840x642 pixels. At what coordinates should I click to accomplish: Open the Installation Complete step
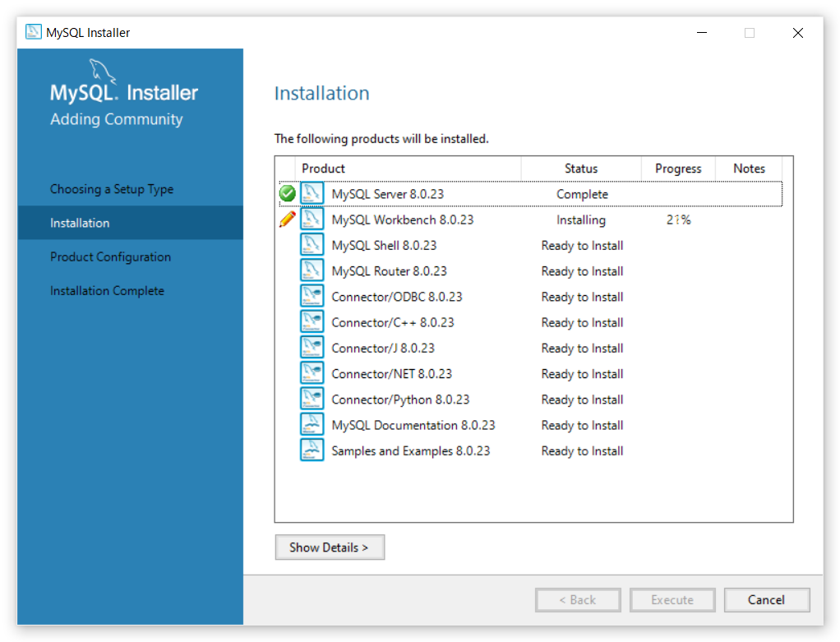(x=107, y=290)
